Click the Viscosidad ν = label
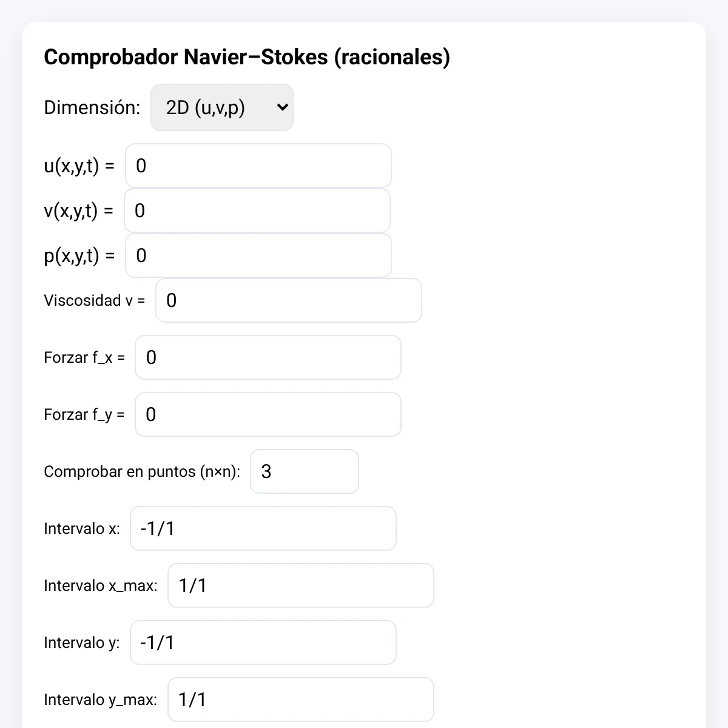 [x=95, y=300]
